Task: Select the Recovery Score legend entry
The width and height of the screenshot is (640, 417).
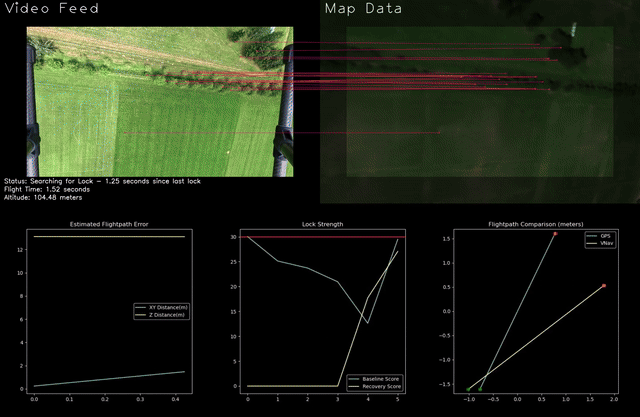Action: pos(374,384)
